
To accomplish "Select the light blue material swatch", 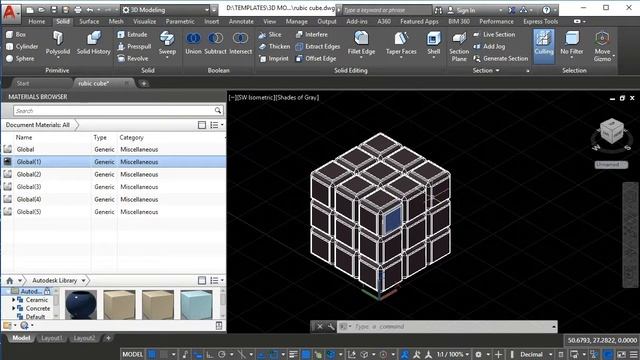I will click(x=196, y=304).
